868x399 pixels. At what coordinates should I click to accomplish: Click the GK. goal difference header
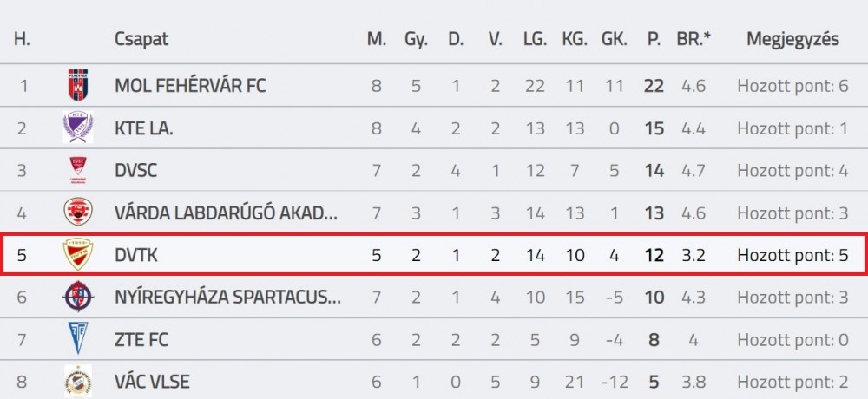615,39
